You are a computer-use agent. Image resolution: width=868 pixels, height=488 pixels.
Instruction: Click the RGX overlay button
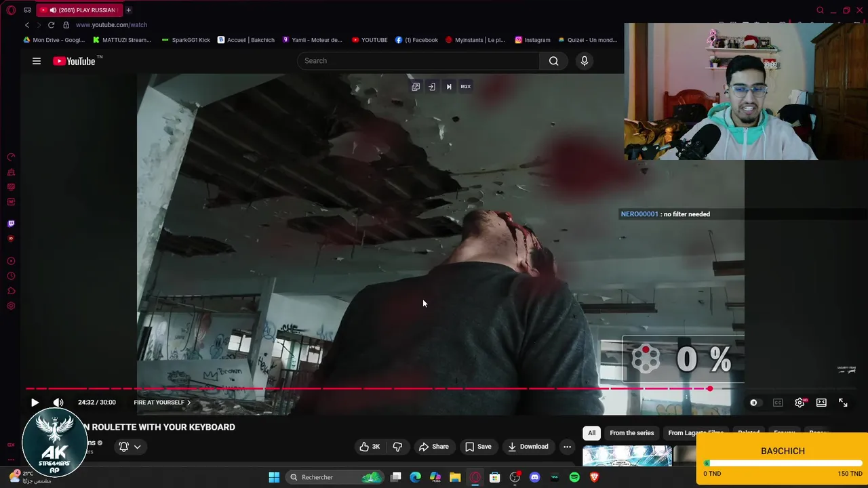point(466,87)
